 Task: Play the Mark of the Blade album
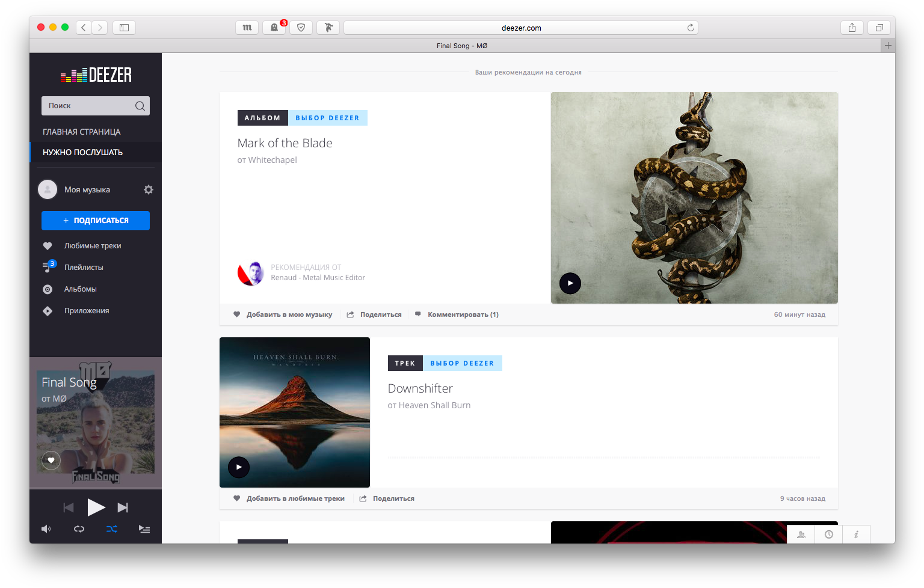click(x=570, y=283)
